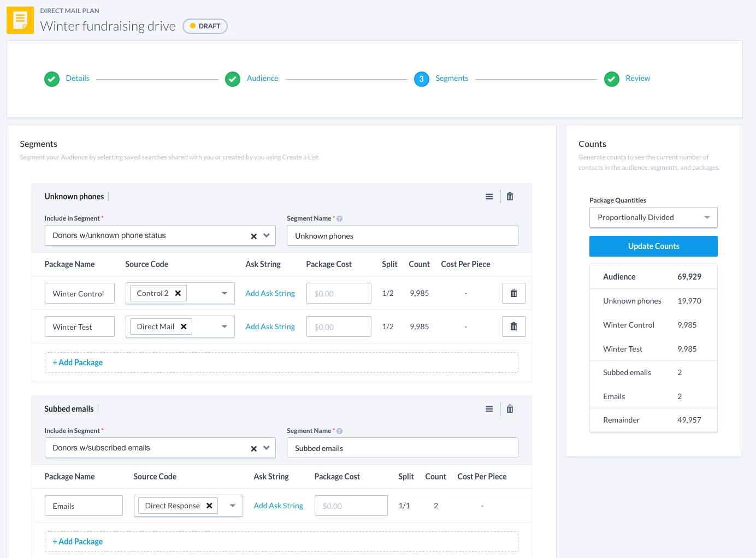The image size is (756, 558).
Task: Edit the Winter Control package name field
Action: click(x=80, y=293)
